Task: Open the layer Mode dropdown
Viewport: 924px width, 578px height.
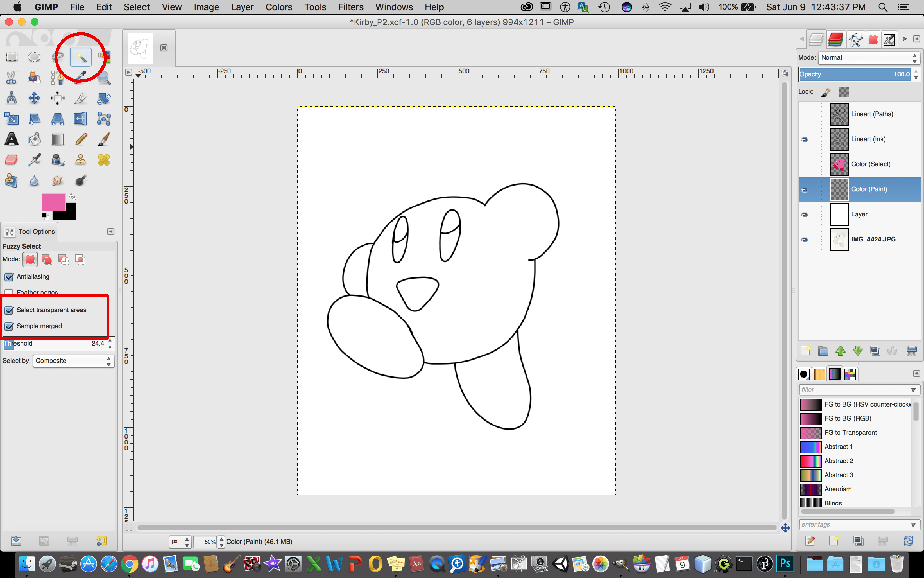Action: (869, 58)
